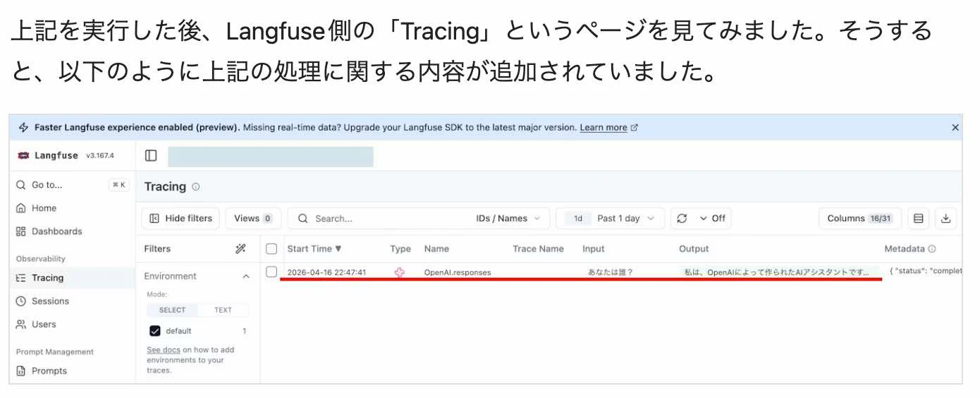Click the pink type icon in the trace row

[400, 272]
